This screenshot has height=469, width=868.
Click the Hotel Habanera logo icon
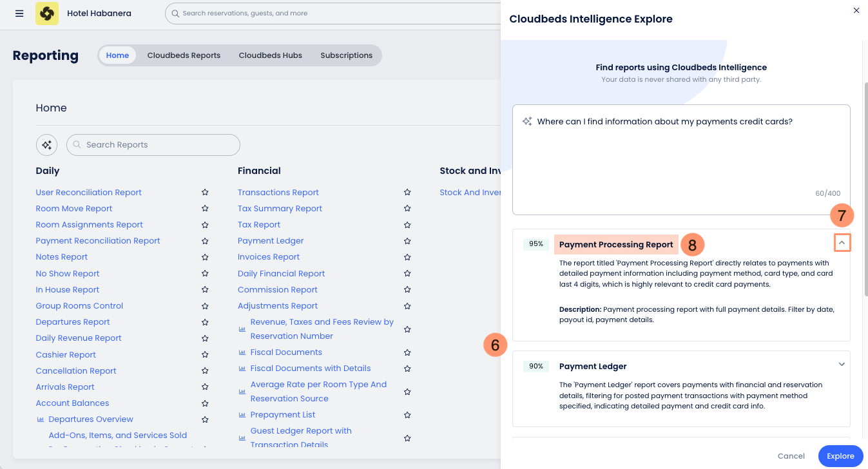click(x=47, y=14)
